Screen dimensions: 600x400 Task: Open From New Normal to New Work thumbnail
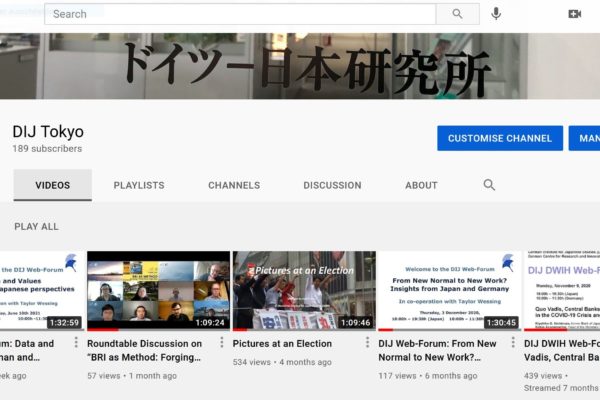click(x=450, y=291)
